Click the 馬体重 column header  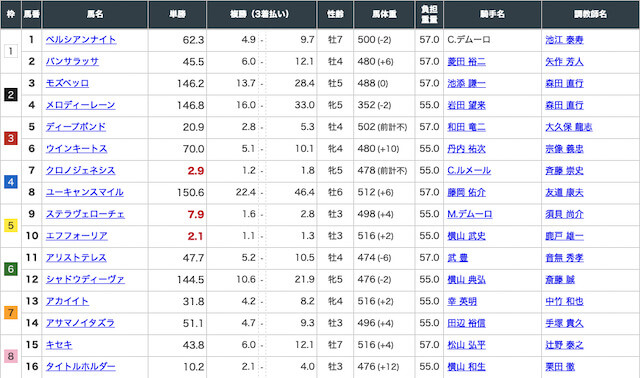tap(384, 14)
